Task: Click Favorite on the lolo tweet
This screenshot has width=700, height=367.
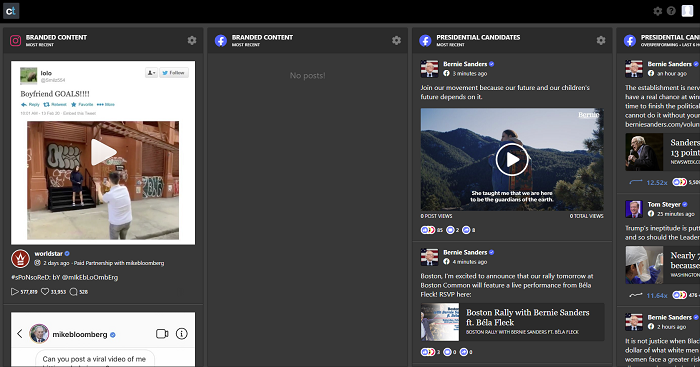Action: click(x=82, y=104)
